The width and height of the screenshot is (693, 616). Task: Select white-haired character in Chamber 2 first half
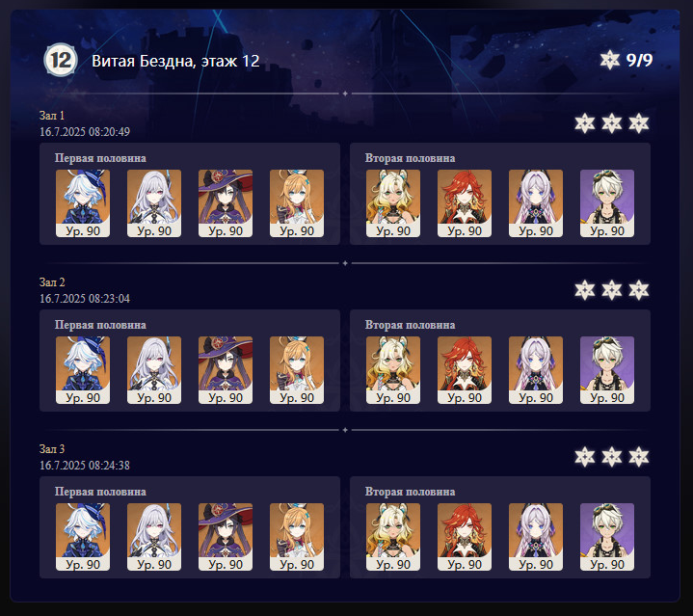coord(154,370)
